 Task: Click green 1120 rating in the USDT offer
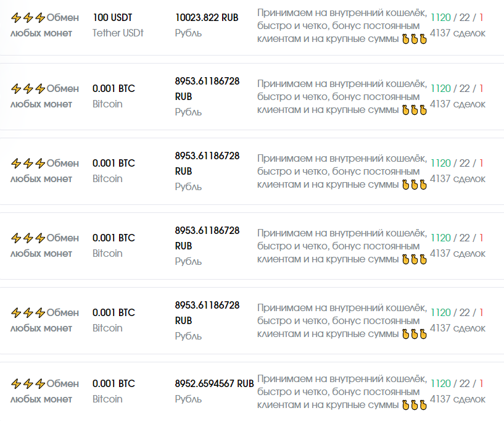(x=440, y=18)
